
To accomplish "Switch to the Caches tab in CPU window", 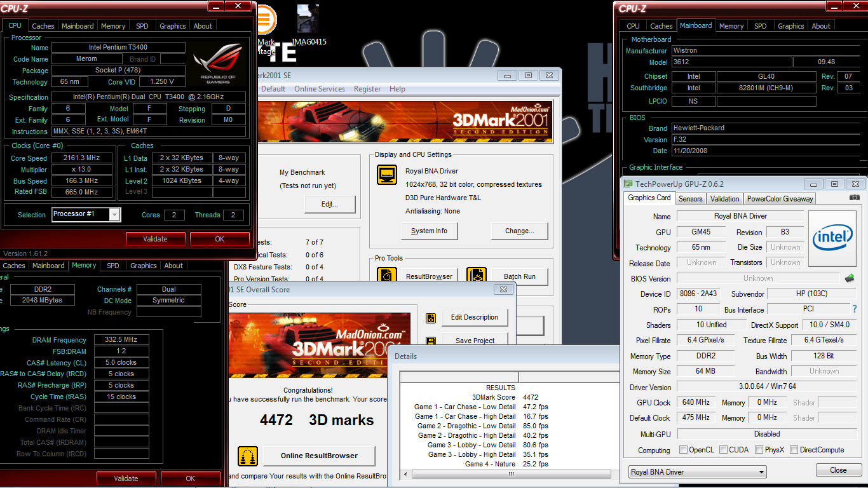I will [x=43, y=26].
